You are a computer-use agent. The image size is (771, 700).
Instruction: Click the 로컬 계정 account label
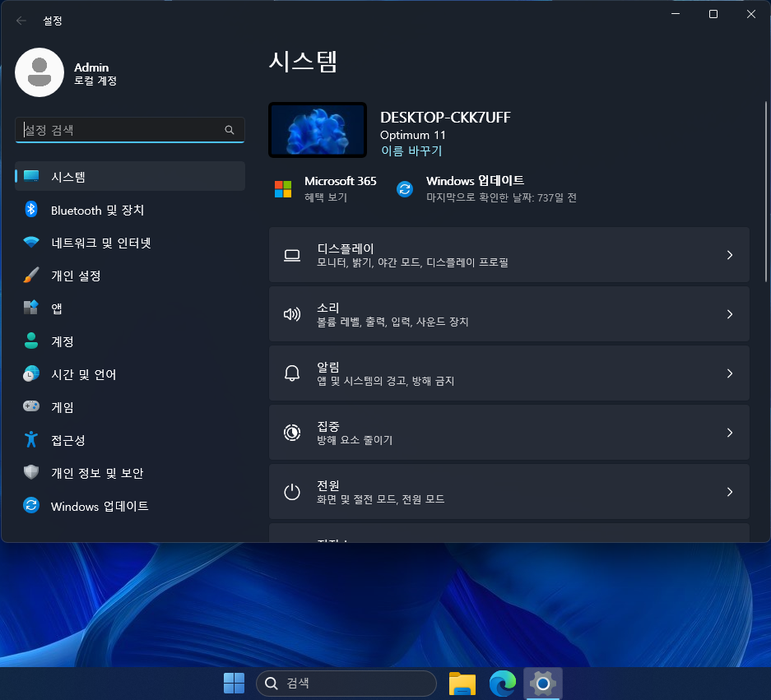pos(95,81)
